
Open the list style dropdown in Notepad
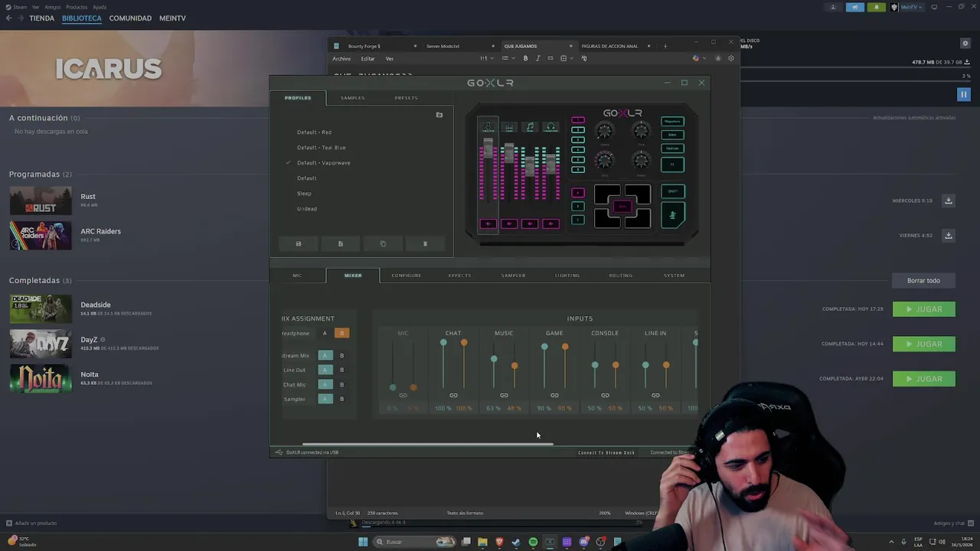tap(508, 58)
